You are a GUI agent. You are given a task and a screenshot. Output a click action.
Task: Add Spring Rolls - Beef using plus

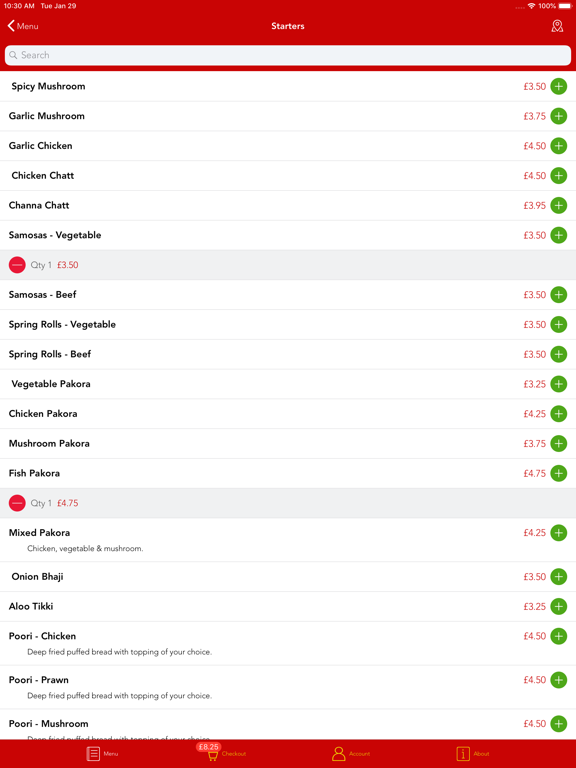(x=558, y=355)
